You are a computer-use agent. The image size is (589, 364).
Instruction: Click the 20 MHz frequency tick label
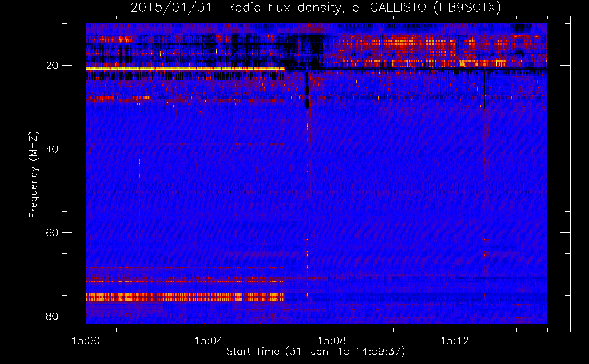click(x=52, y=66)
